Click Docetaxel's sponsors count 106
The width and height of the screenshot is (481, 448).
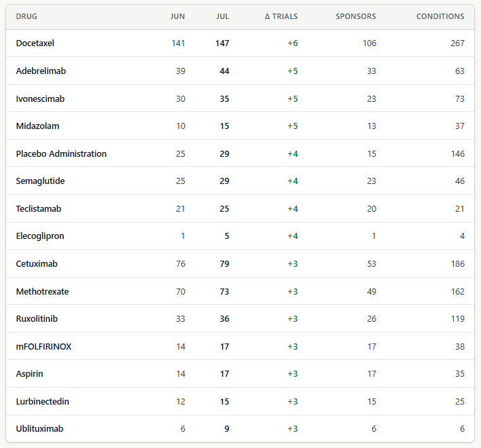tap(370, 43)
